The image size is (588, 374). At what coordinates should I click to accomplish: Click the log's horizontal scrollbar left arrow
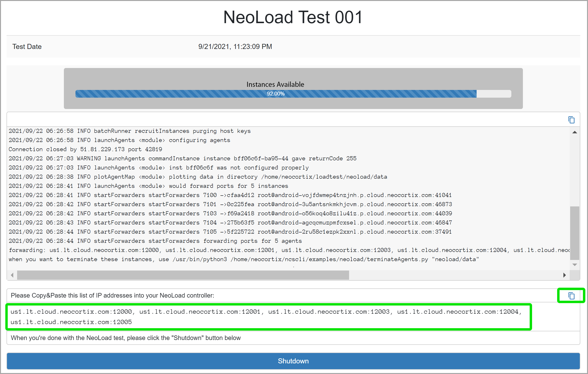click(x=12, y=275)
